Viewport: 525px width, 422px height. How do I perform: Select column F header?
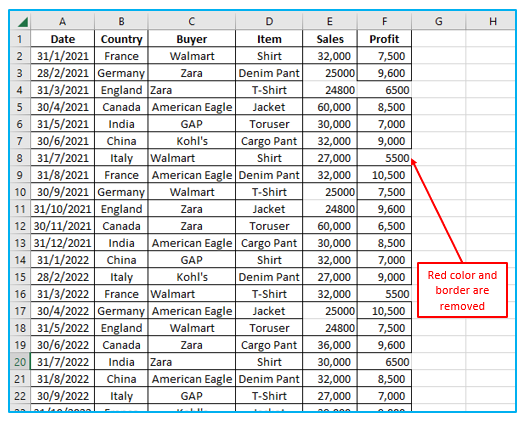point(385,22)
